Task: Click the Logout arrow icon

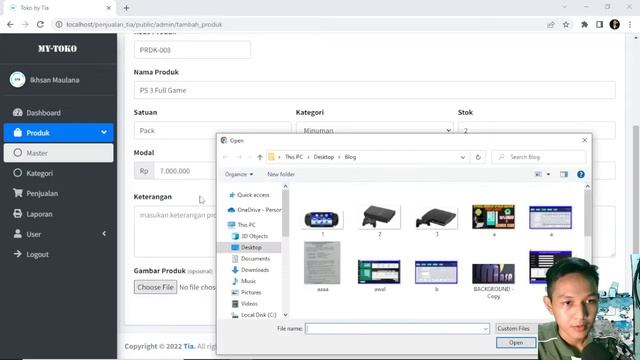Action: [18, 254]
